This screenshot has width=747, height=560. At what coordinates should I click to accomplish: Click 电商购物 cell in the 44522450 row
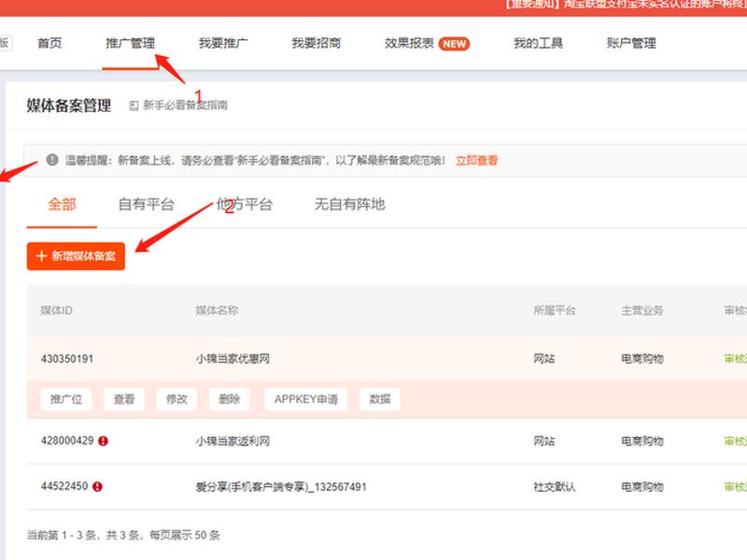[x=642, y=486]
